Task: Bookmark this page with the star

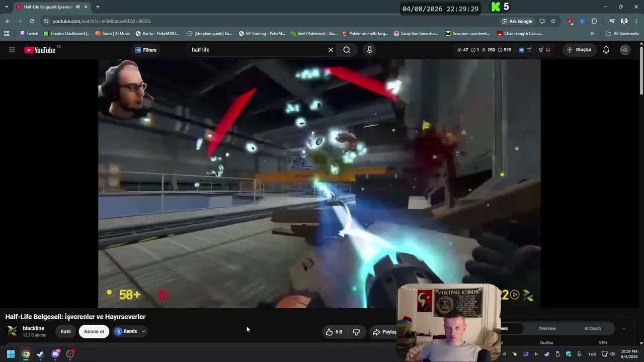Action: point(553,21)
